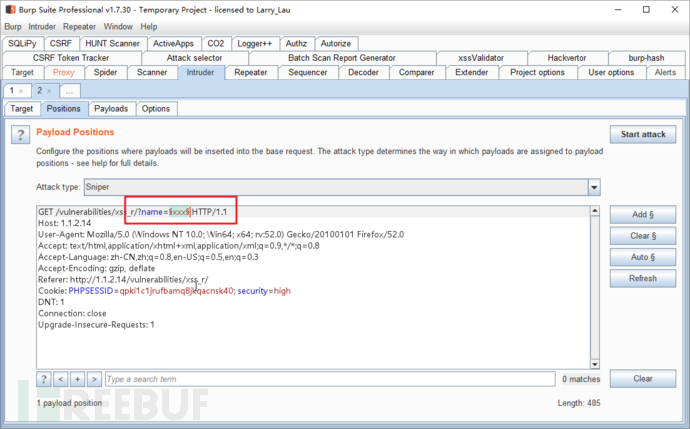Select the main Intruder tab
The width and height of the screenshot is (690, 429).
(x=200, y=73)
